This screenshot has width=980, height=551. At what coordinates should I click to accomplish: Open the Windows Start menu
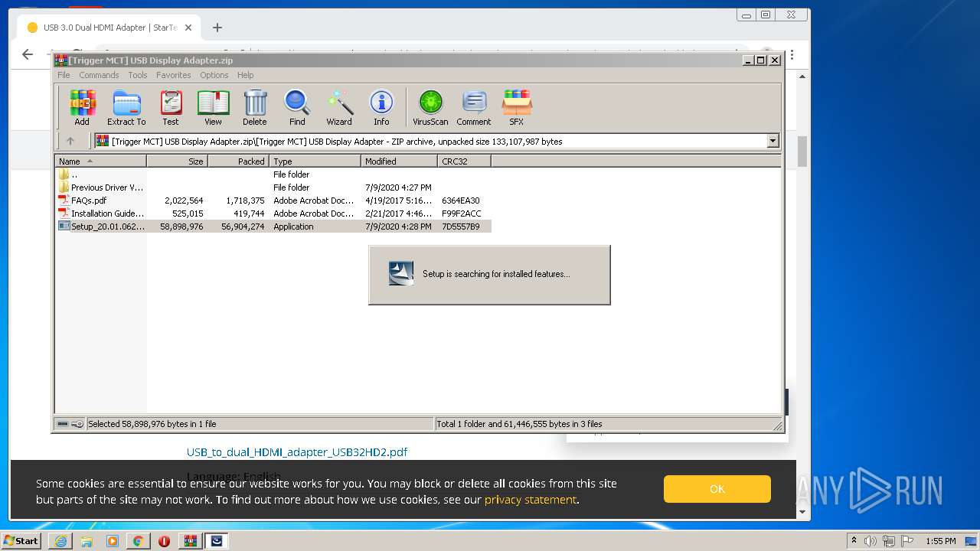coord(21,541)
